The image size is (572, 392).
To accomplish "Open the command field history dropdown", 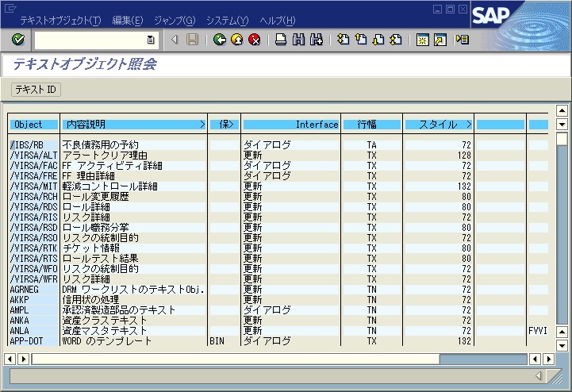I will click(151, 40).
